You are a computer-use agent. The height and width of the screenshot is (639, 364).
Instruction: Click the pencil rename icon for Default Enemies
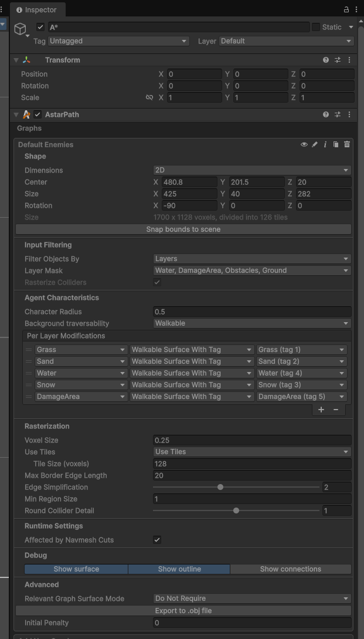coord(315,144)
